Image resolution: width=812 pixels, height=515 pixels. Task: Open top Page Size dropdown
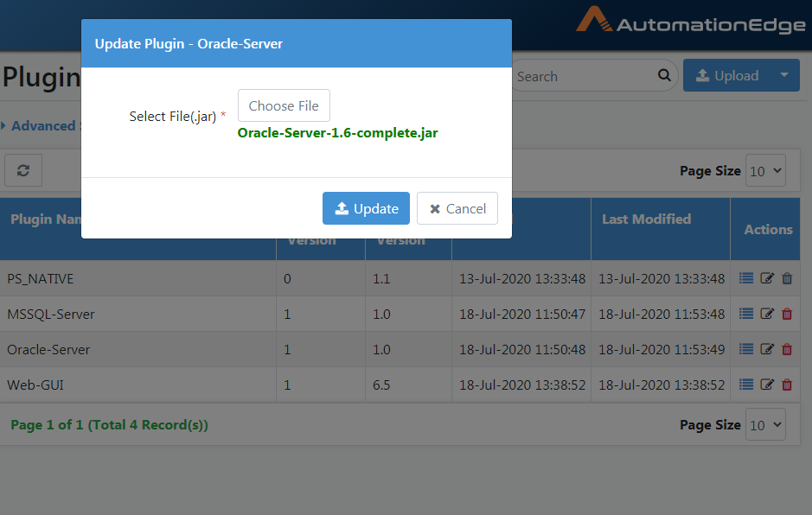coord(765,171)
